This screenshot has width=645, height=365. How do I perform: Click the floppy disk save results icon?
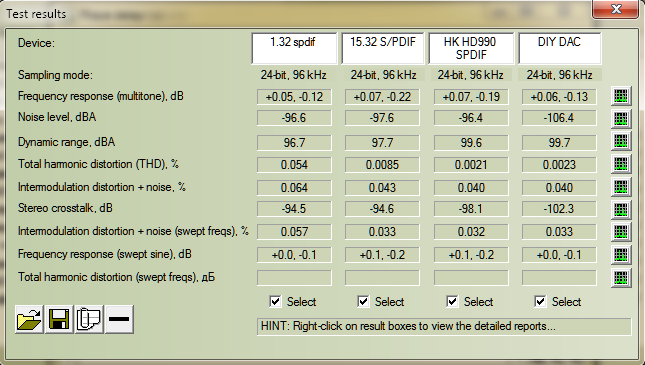(59, 319)
